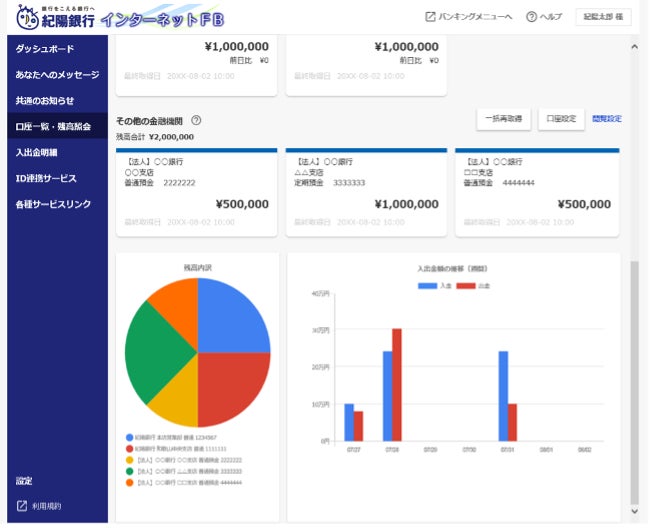Click the red 出金 bar for 07/28

[397, 385]
